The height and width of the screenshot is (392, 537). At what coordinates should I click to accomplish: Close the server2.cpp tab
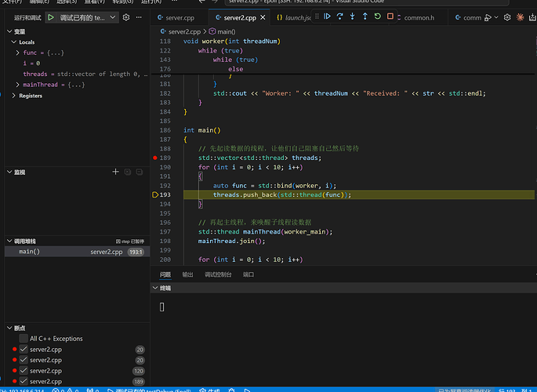(263, 17)
